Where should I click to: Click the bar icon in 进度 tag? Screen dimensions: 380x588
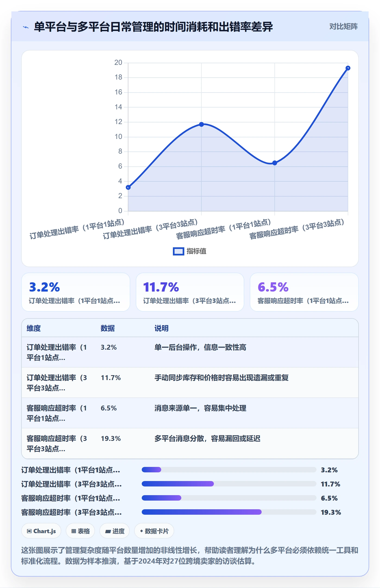click(108, 532)
